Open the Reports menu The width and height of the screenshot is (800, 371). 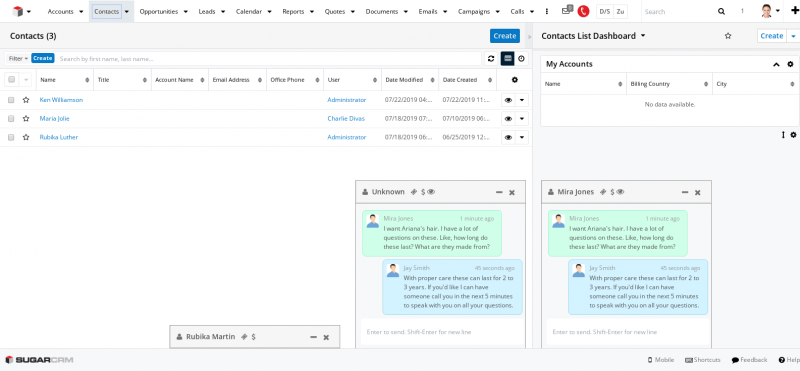[x=297, y=11]
